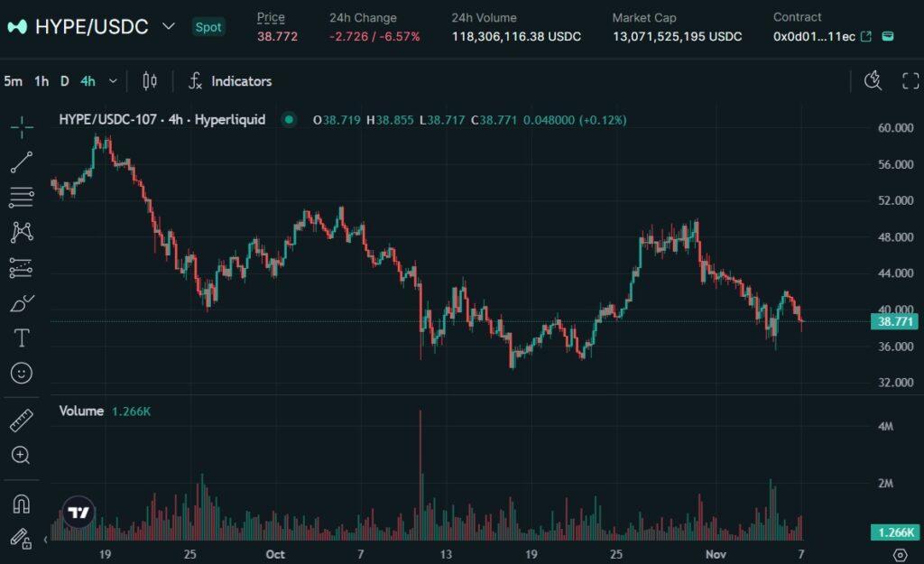Screen dimensions: 924x564
Task: Open the candle chart style selector
Action: point(149,80)
